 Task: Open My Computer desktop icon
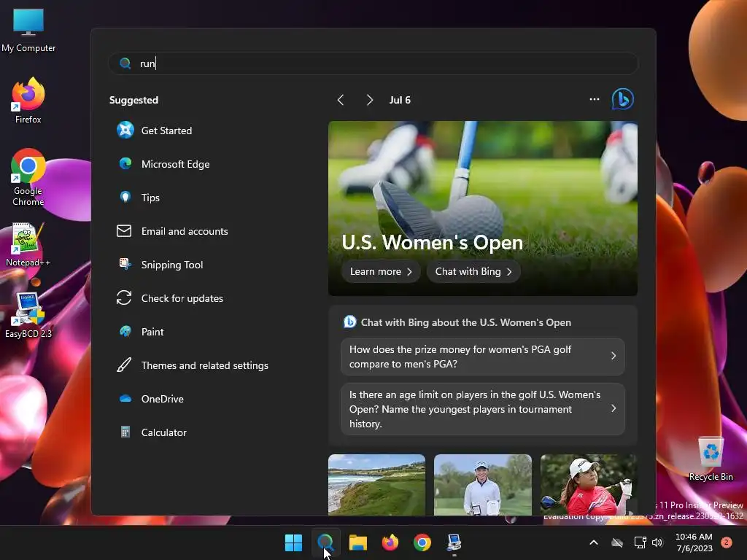click(28, 29)
